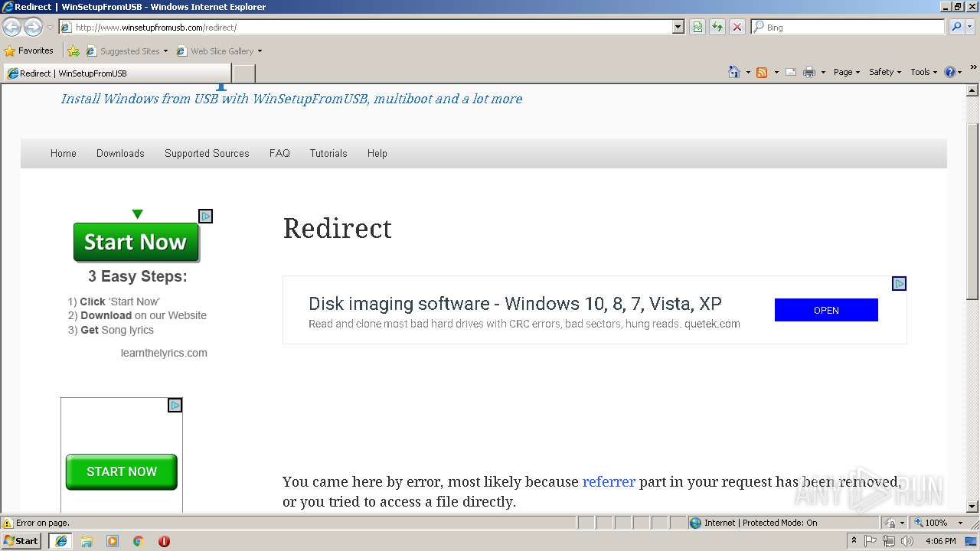Click Add to Favorites Bar icon

(x=73, y=51)
